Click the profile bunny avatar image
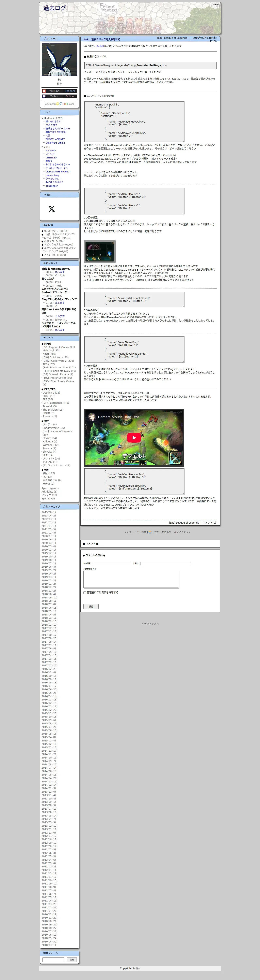Image resolution: width=260 pixels, height=980 pixels. 60,60
